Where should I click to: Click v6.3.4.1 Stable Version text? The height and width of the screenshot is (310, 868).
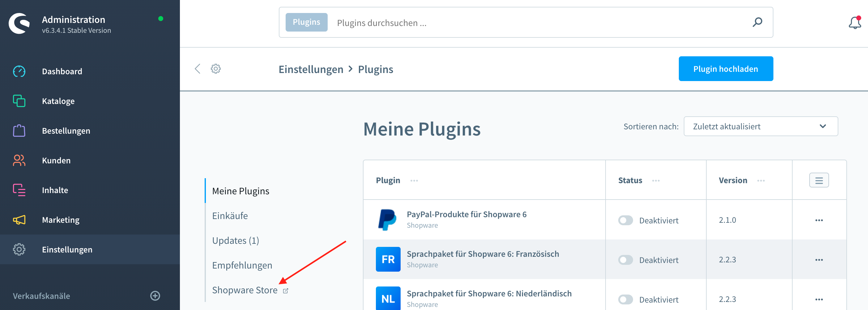click(76, 30)
